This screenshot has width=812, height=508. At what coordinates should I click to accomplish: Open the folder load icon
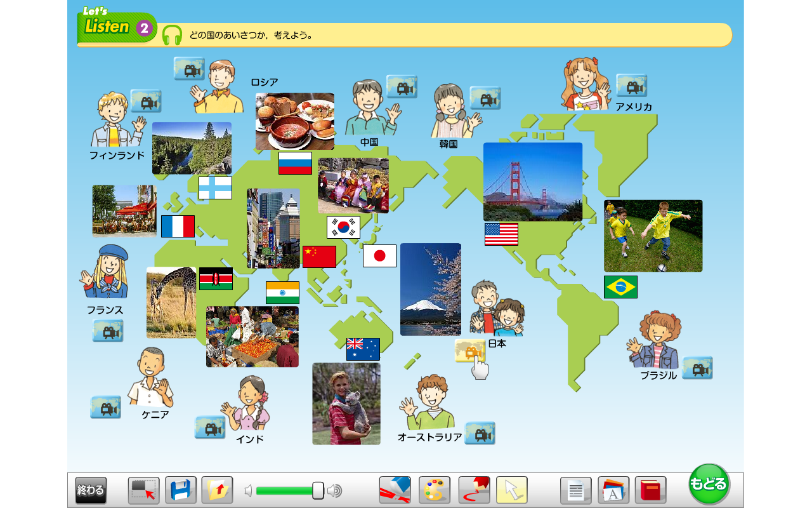tap(217, 490)
